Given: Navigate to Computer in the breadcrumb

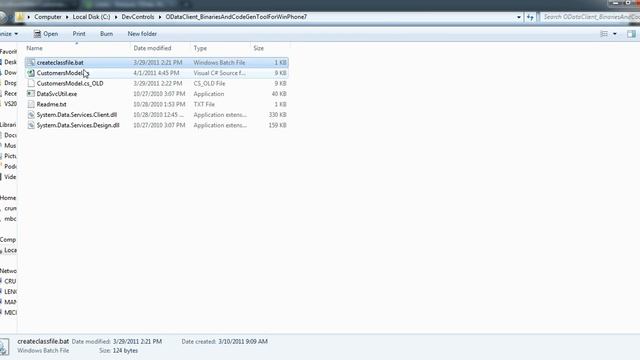Looking at the screenshot, I should [x=48, y=17].
